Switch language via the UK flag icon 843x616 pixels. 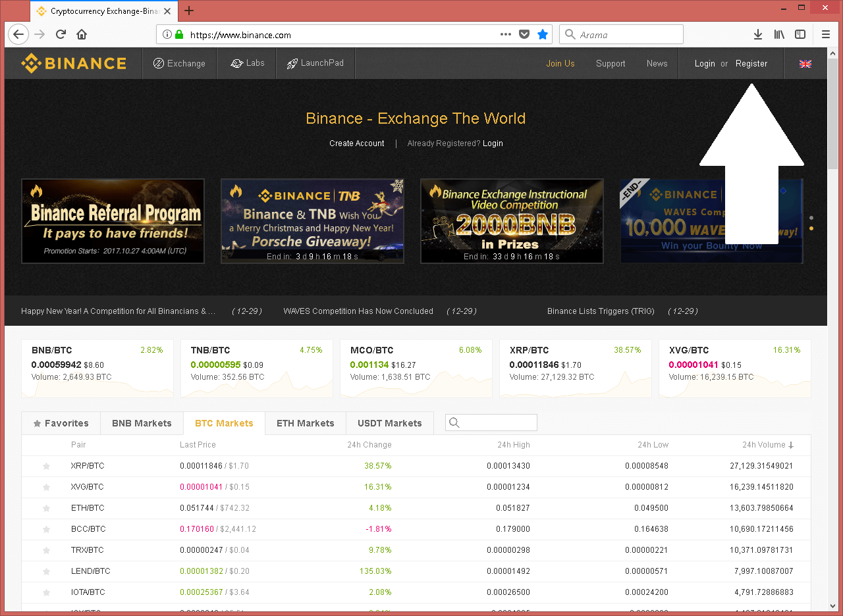point(805,64)
